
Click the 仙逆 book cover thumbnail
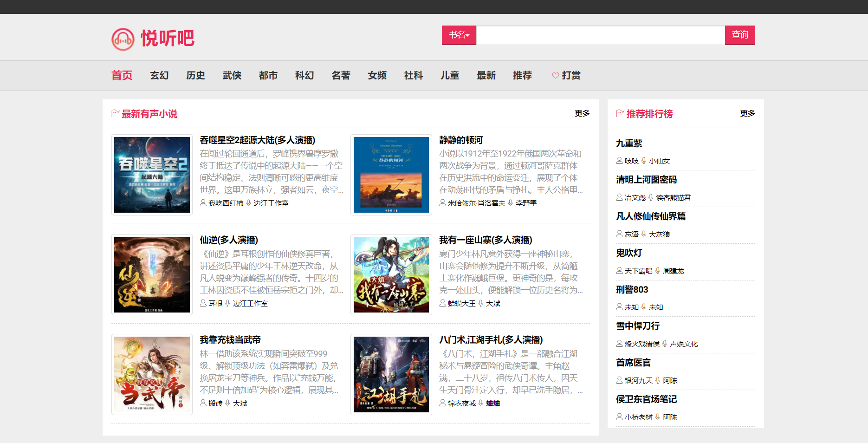[152, 274]
